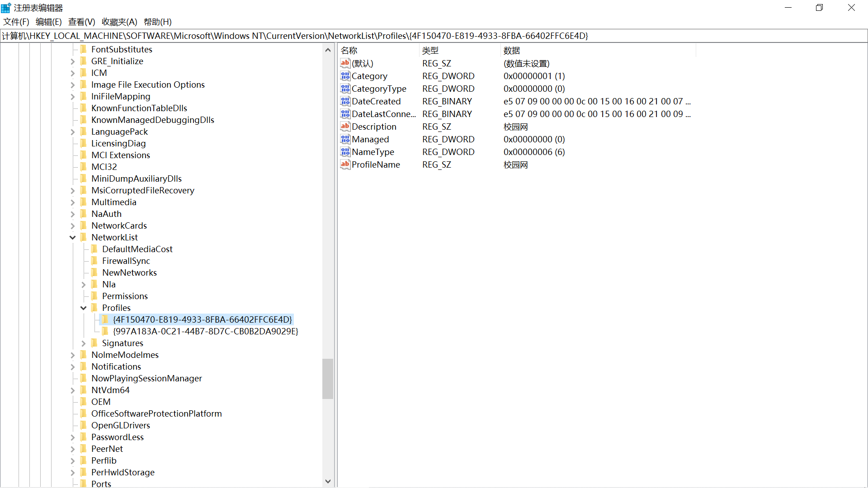Image resolution: width=868 pixels, height=488 pixels.
Task: Click the Category DWORD value icon
Action: click(345, 76)
